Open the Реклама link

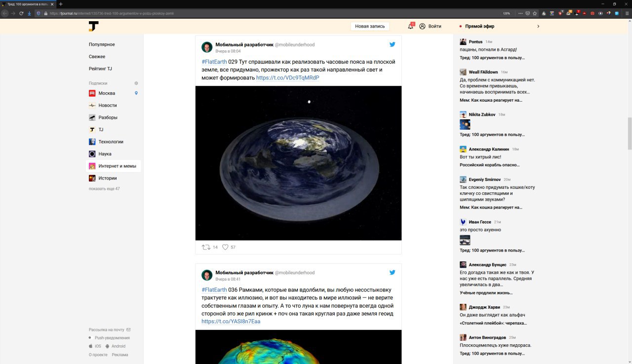click(120, 355)
